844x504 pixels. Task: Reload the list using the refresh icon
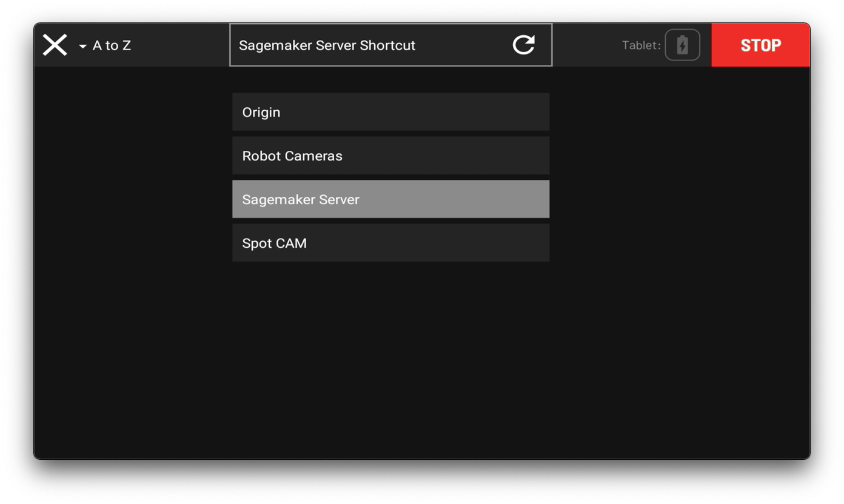tap(524, 45)
